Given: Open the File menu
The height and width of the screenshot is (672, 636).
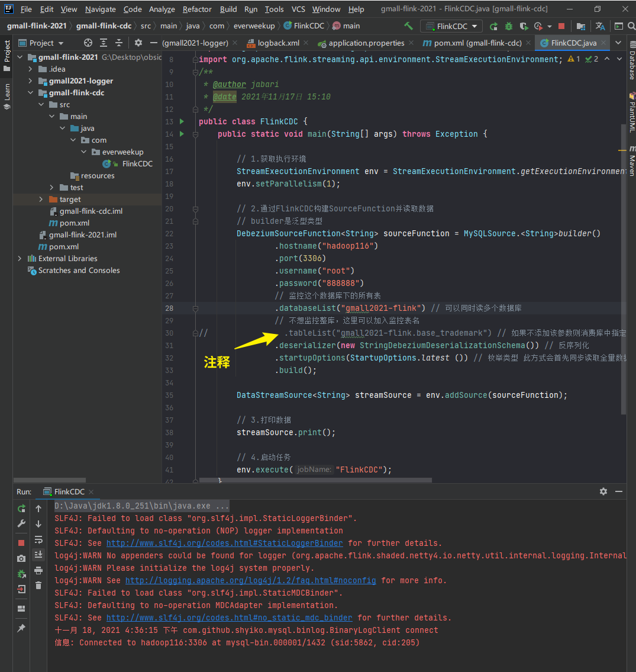Looking at the screenshot, I should tap(26, 9).
